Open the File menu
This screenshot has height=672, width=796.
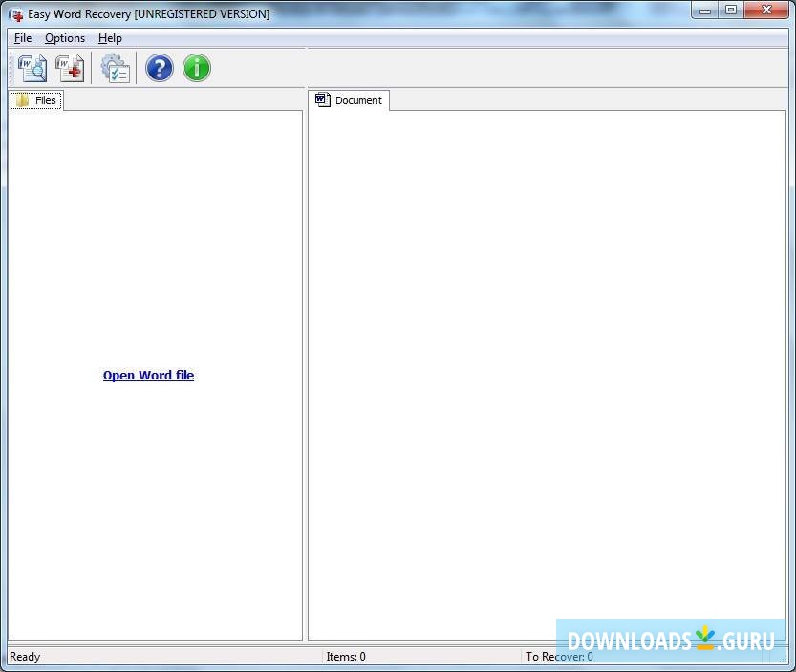coord(23,38)
